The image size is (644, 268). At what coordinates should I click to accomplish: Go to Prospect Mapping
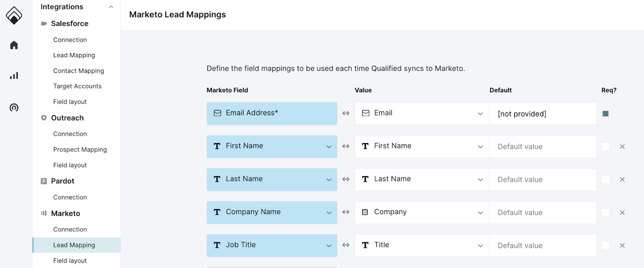[x=80, y=150]
